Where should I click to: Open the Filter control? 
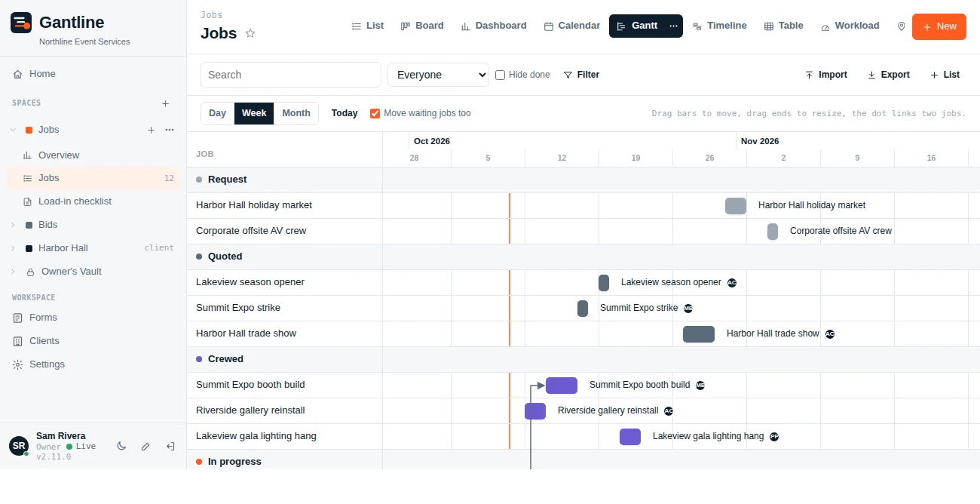pyautogui.click(x=581, y=75)
